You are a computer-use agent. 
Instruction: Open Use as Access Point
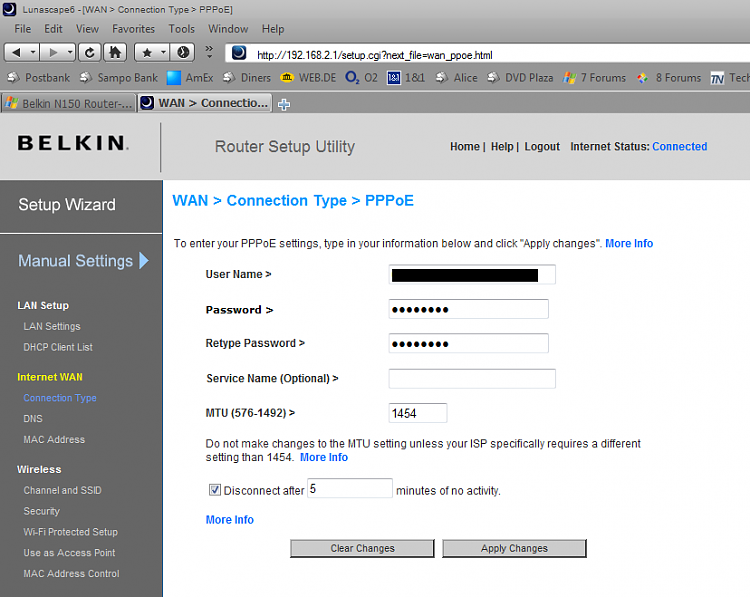(x=69, y=553)
